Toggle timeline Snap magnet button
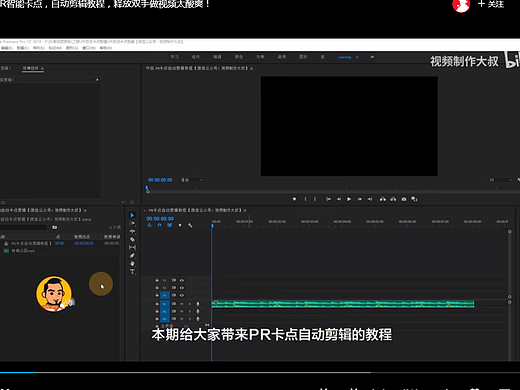The height and width of the screenshot is (390, 520). click(x=159, y=226)
